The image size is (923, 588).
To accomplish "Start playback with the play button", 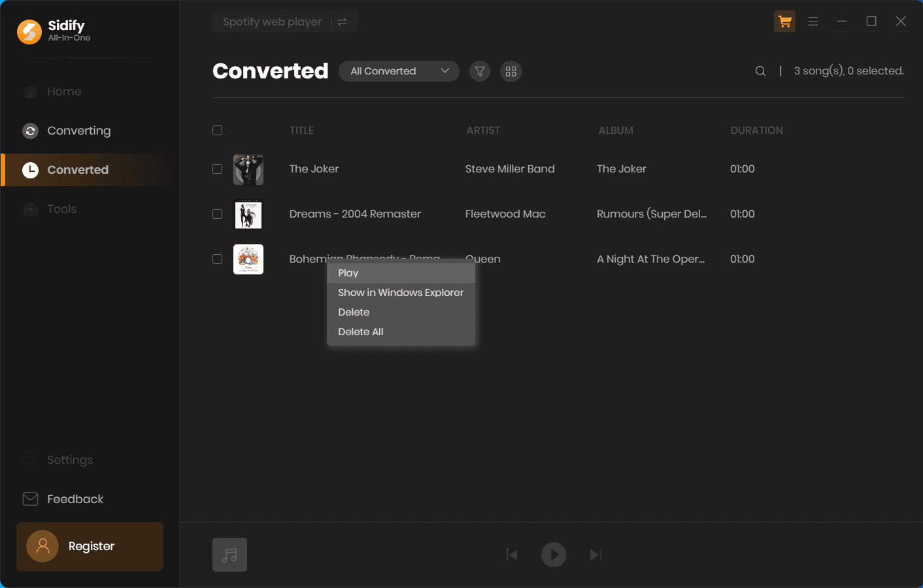I will [x=554, y=555].
